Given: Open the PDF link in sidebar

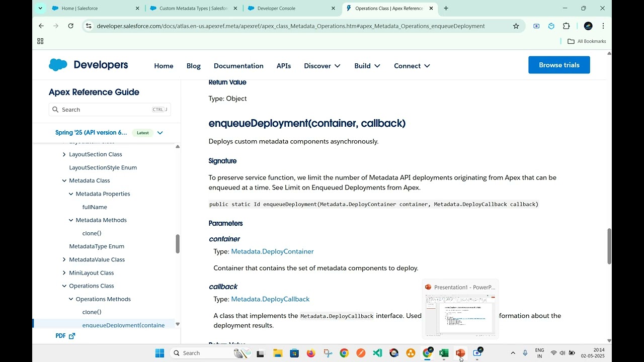Looking at the screenshot, I should pyautogui.click(x=65, y=336).
